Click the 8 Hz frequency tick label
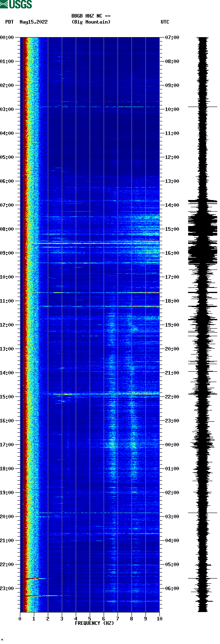The image size is (220, 644). click(132, 619)
